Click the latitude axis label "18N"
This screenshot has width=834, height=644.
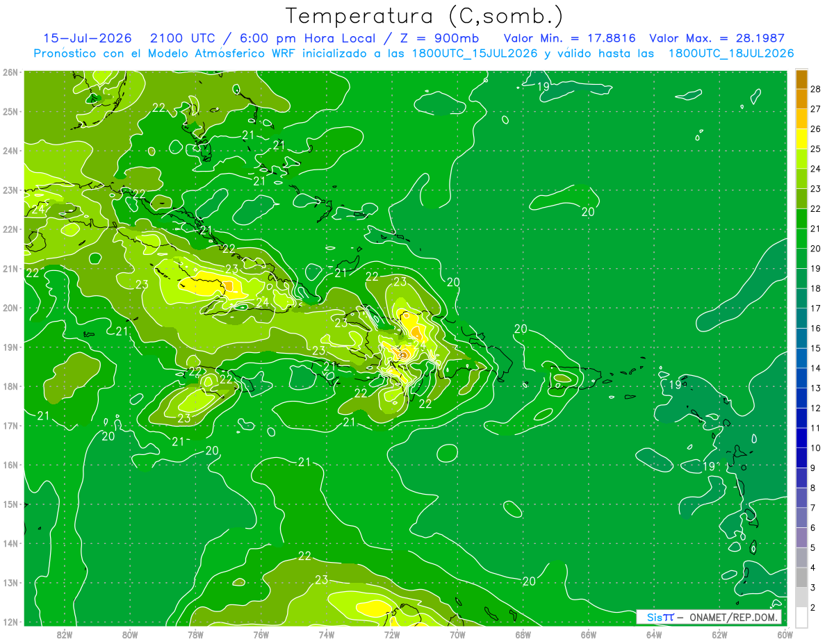10,386
